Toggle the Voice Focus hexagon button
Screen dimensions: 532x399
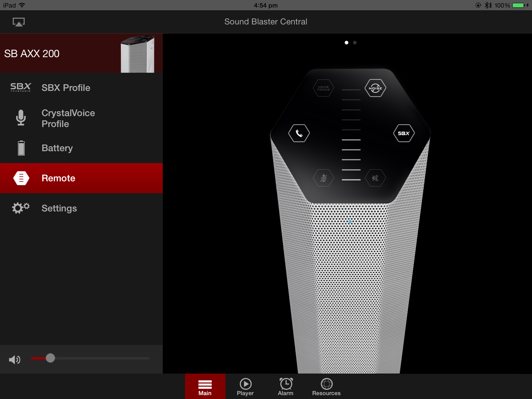pos(323,88)
